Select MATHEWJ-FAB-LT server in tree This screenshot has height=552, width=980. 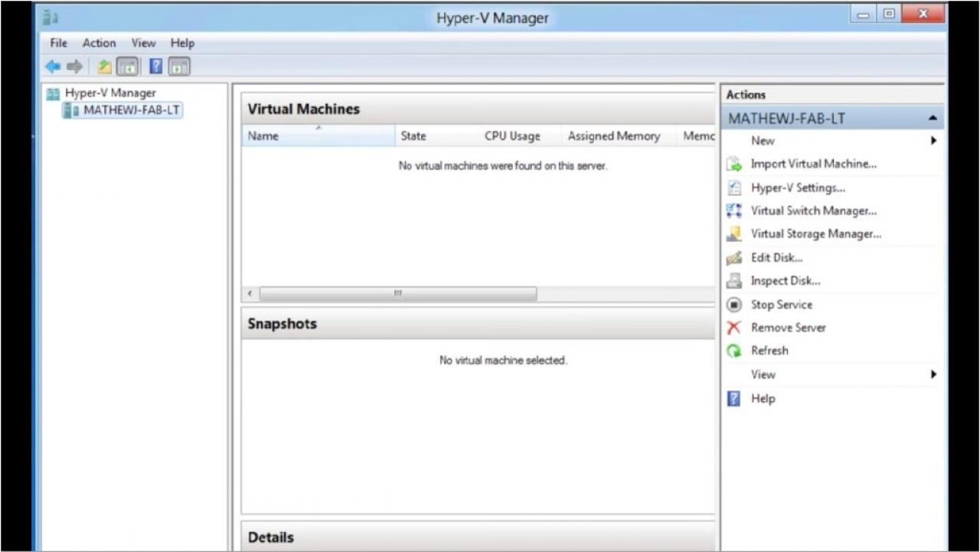tap(132, 110)
